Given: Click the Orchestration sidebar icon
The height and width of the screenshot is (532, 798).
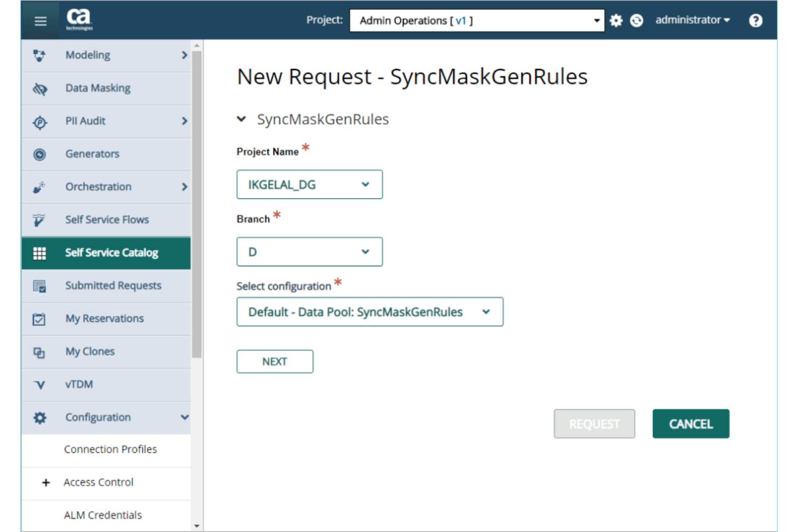Looking at the screenshot, I should click(39, 187).
